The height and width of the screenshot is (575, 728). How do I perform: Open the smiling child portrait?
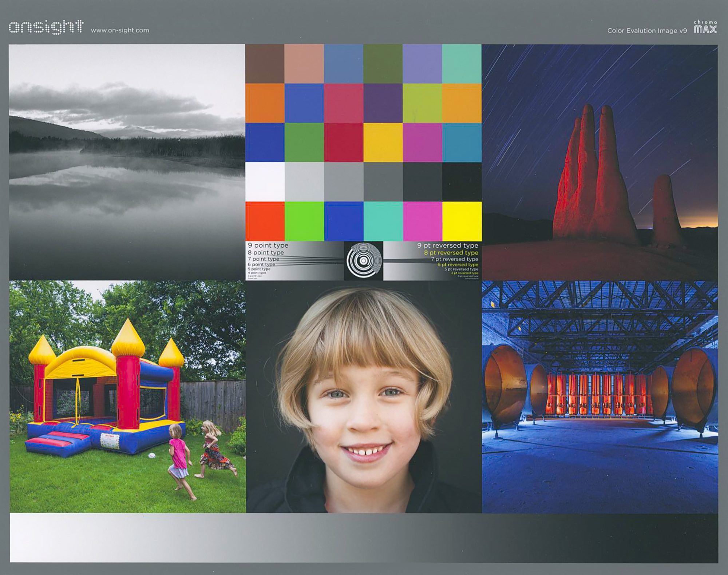[x=364, y=396]
